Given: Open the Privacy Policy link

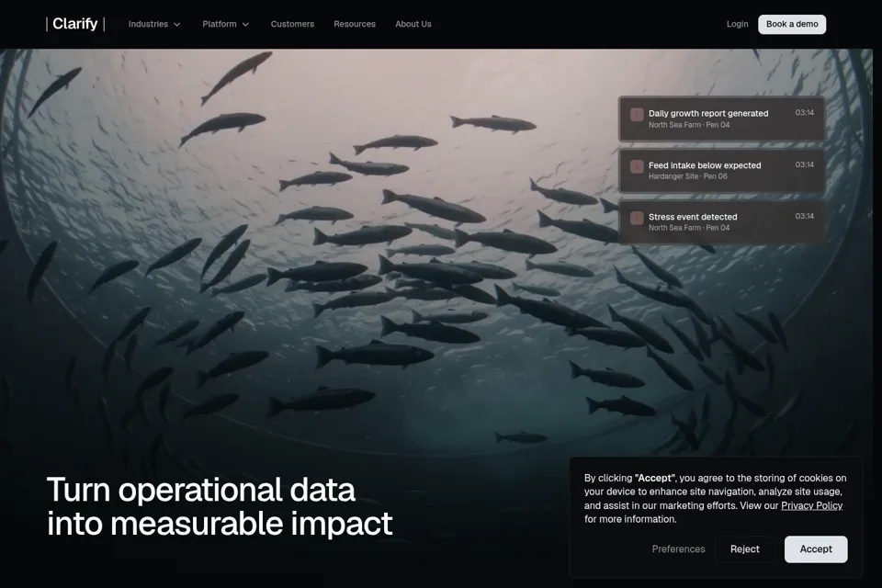Looking at the screenshot, I should pyautogui.click(x=811, y=505).
